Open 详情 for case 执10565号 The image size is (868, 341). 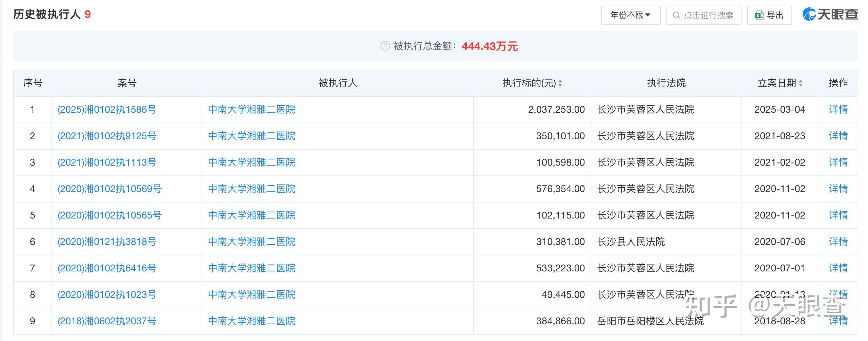838,215
